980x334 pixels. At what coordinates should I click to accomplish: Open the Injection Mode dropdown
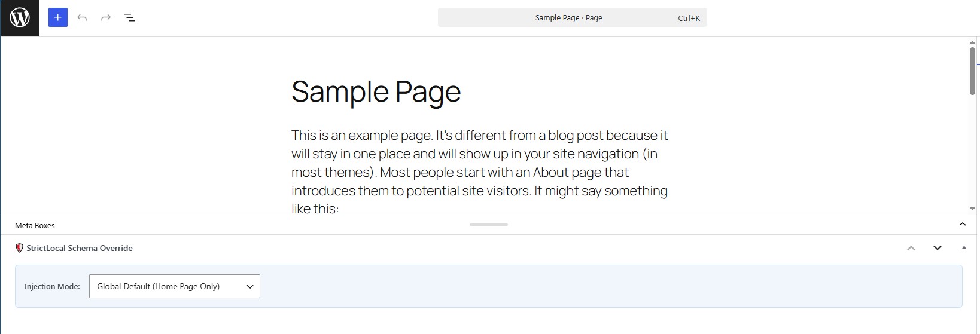tap(175, 286)
